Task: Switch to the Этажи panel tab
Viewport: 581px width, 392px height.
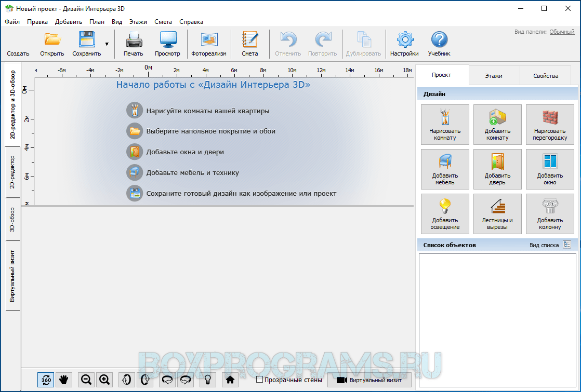Action: [x=494, y=75]
